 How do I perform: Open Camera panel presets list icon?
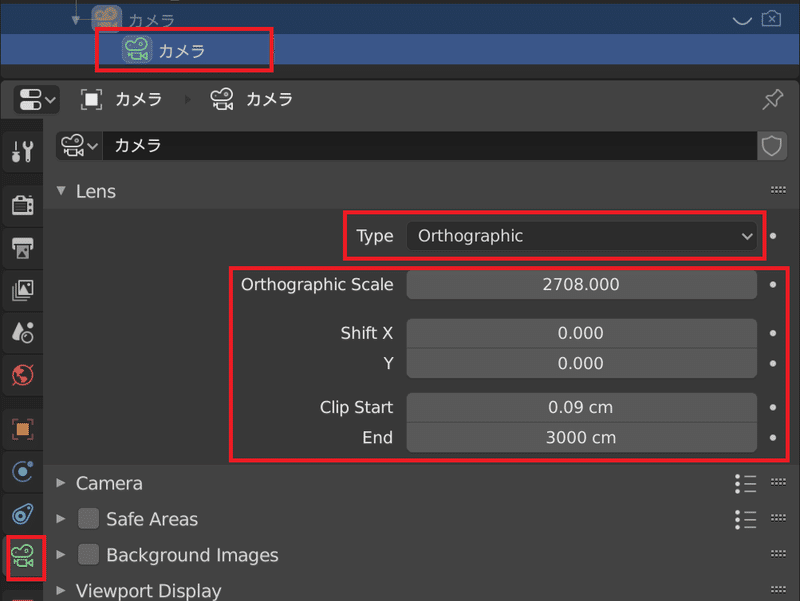[x=745, y=483]
